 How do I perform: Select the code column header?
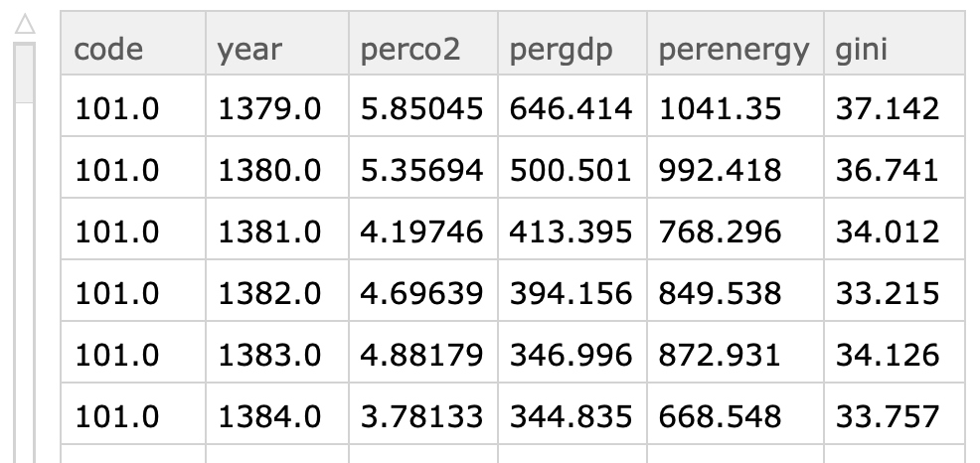(x=133, y=43)
